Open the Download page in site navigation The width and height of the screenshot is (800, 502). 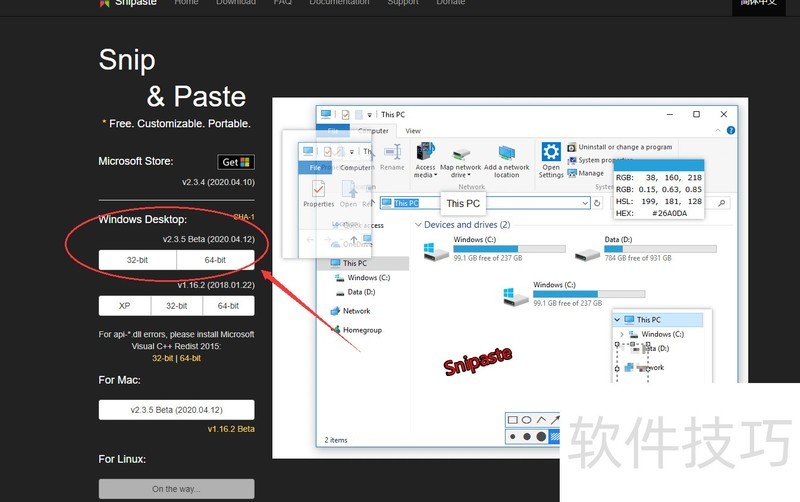[236, 3]
